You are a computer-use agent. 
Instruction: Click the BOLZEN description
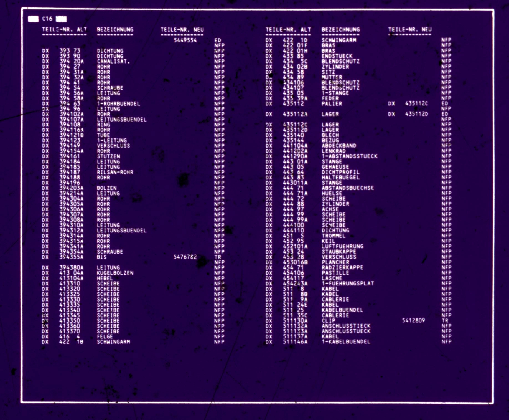point(107,188)
